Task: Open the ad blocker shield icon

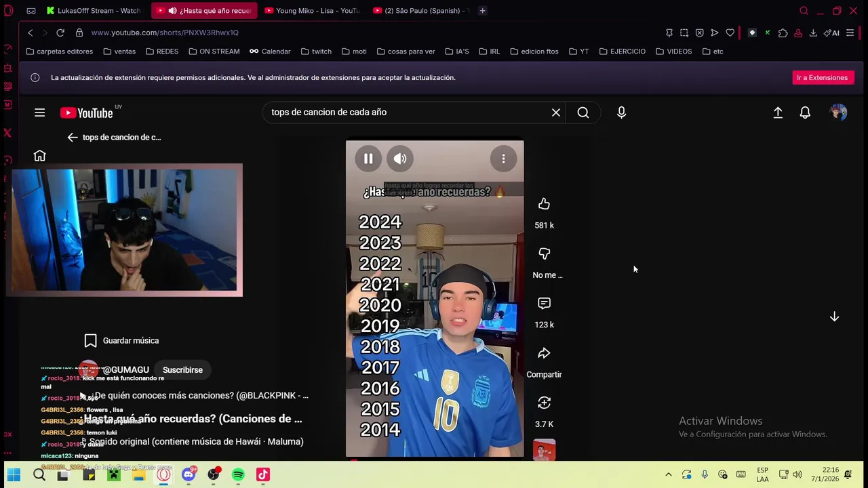Action: click(x=699, y=33)
